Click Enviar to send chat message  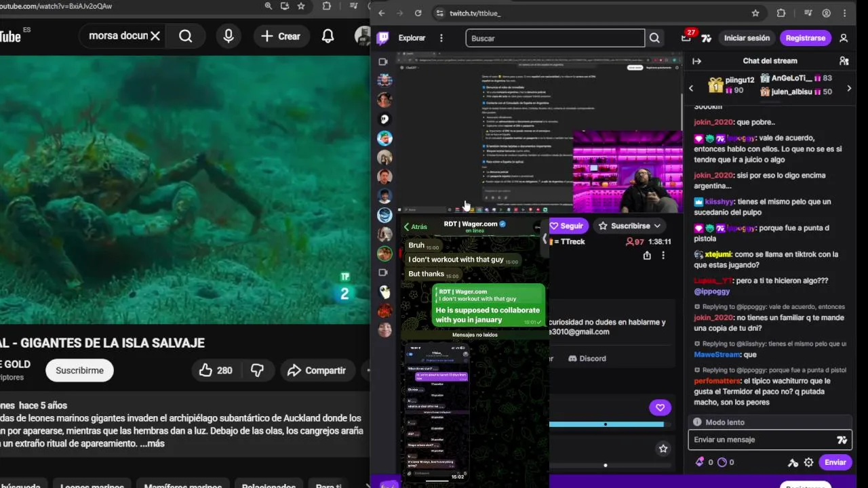point(835,462)
